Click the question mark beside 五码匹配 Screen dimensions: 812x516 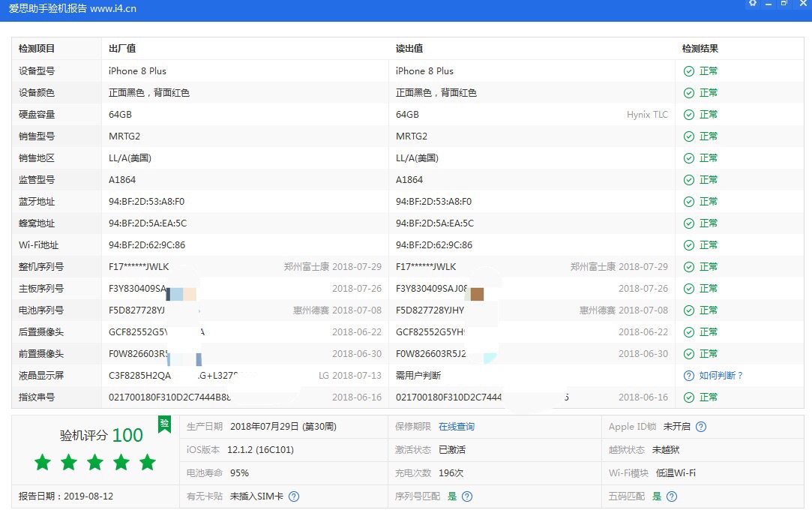(x=672, y=496)
